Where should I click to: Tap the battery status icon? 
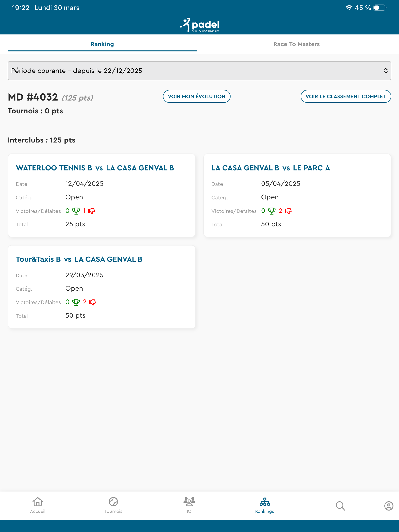click(x=380, y=8)
